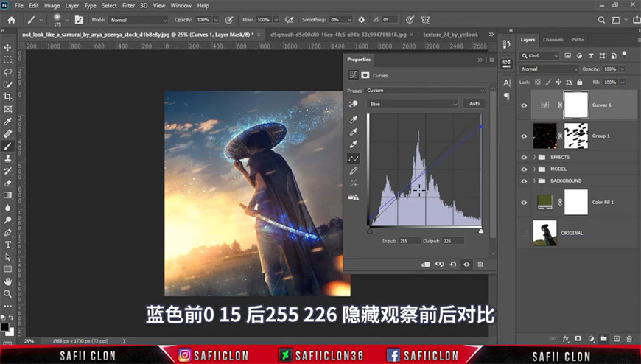This screenshot has width=641, height=364.
Task: Select the Curves 1 layer mask thumbnail
Action: 575,105
